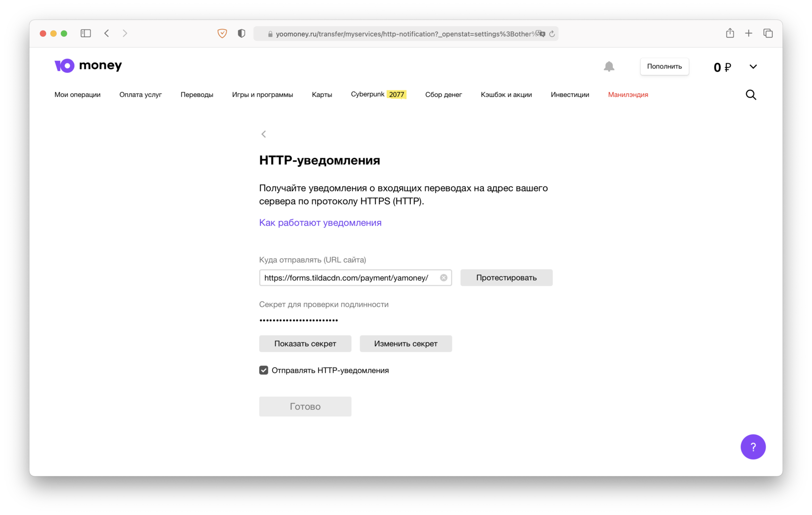Open site search magnifier icon
Screen dimensions: 812x515
pos(751,95)
